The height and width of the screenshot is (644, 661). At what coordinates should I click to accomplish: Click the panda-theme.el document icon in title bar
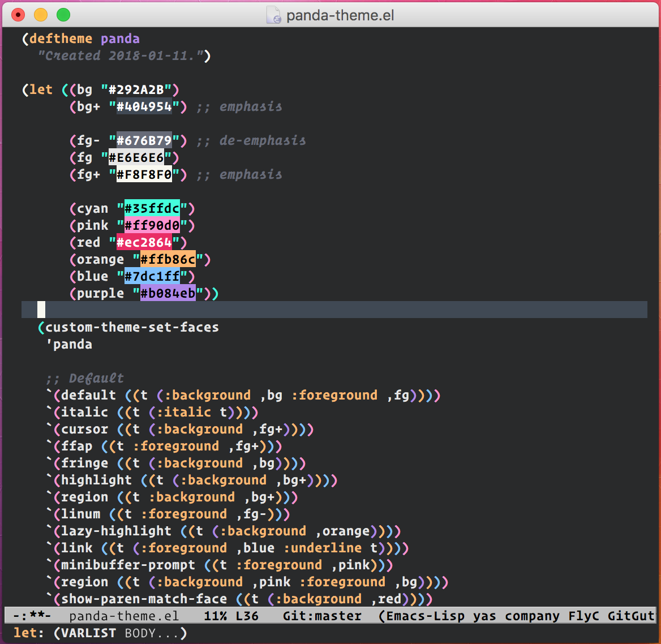coord(273,15)
